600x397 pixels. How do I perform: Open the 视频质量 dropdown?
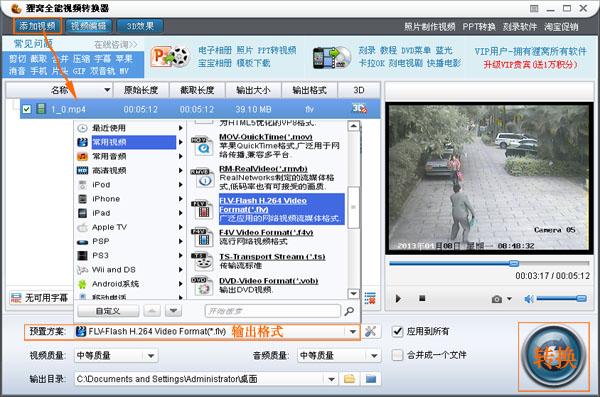[151, 356]
